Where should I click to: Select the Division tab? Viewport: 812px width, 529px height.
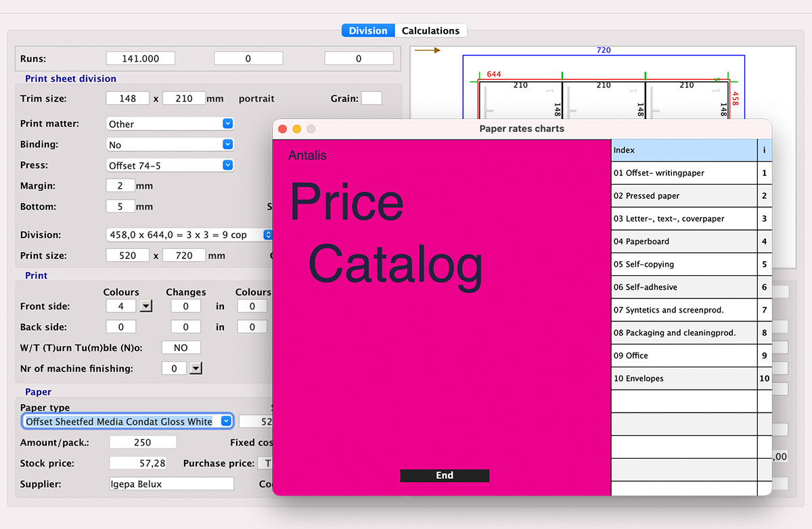tap(368, 30)
